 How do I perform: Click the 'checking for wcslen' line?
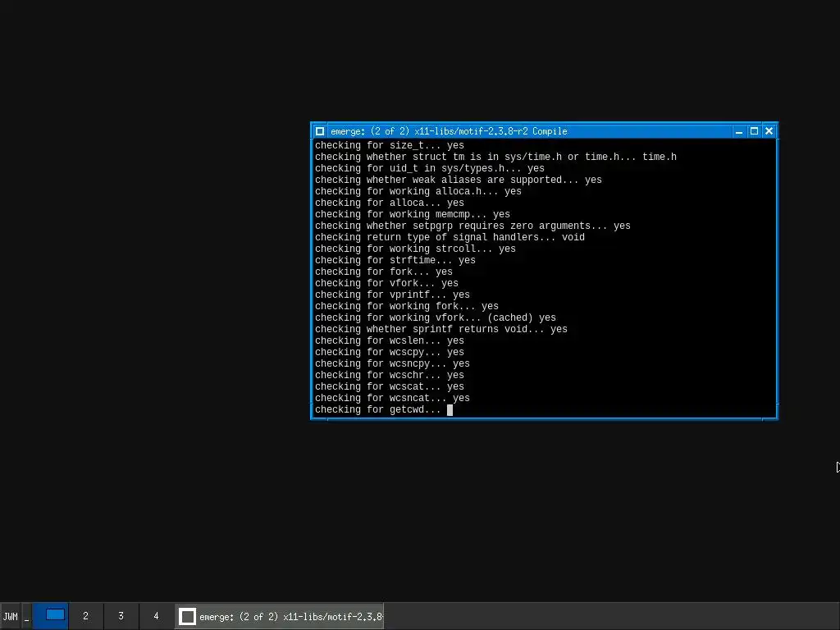390,340
